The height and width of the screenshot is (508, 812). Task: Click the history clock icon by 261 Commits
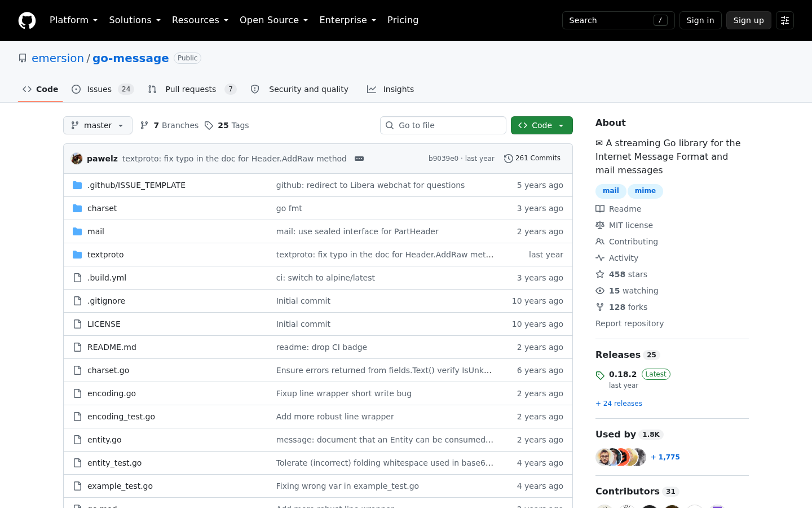click(509, 159)
